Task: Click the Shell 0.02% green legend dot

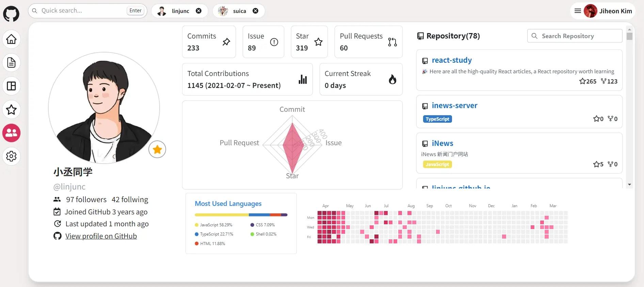Action: (x=252, y=234)
